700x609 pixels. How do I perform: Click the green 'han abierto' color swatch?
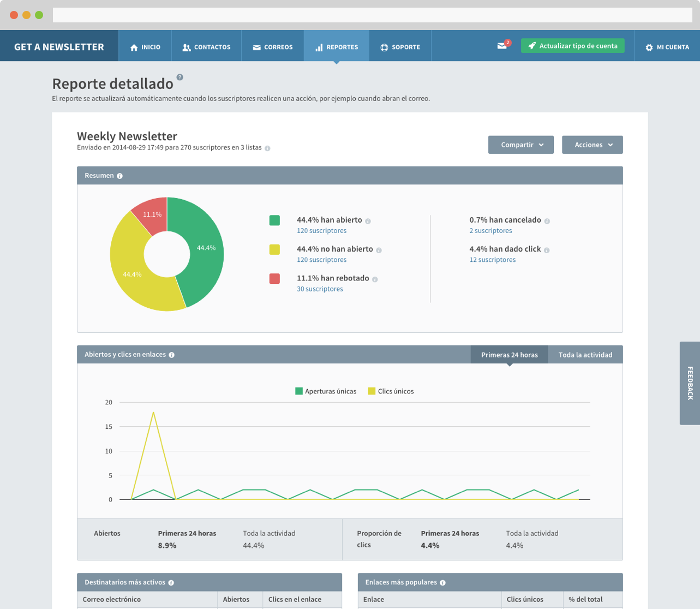coord(274,220)
